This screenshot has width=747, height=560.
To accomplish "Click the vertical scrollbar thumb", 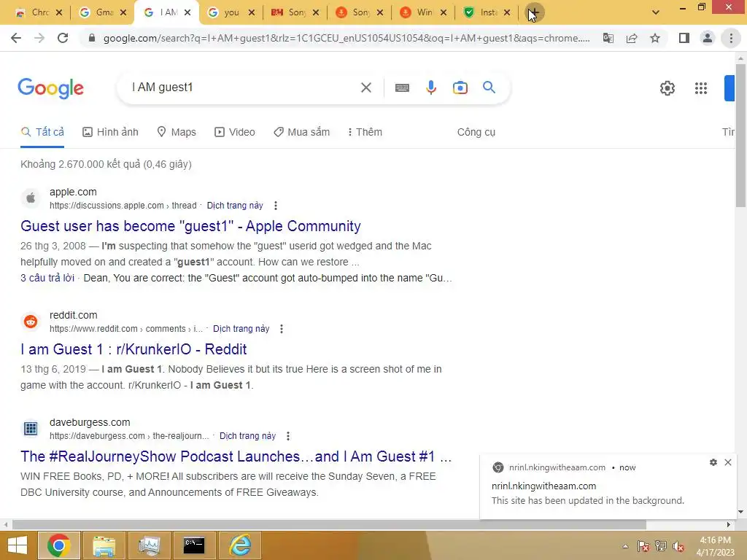I will coord(740,136).
